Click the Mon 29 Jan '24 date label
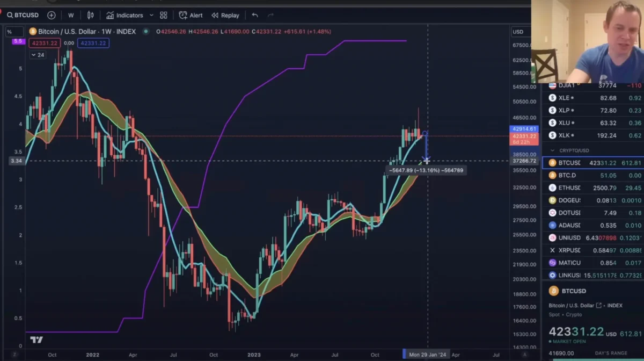Screen dimensions: 644x361 [x=427, y=355]
